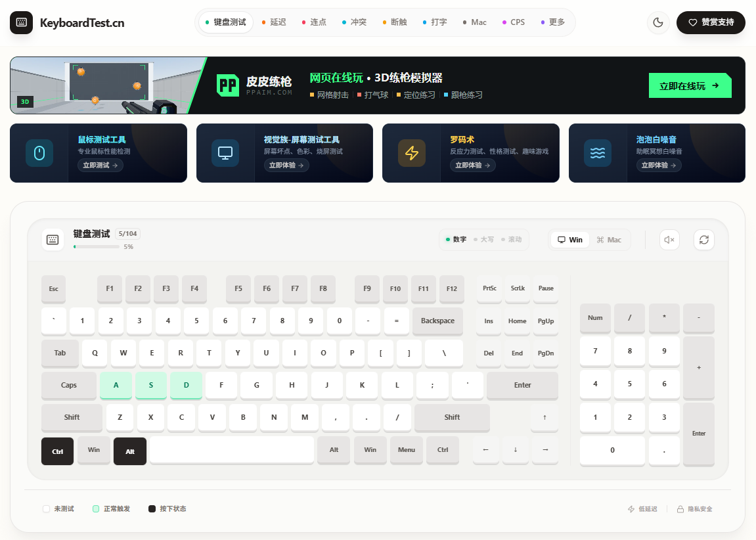This screenshot has width=756, height=540.
Task: Open the CPS nav tab
Action: click(x=514, y=22)
